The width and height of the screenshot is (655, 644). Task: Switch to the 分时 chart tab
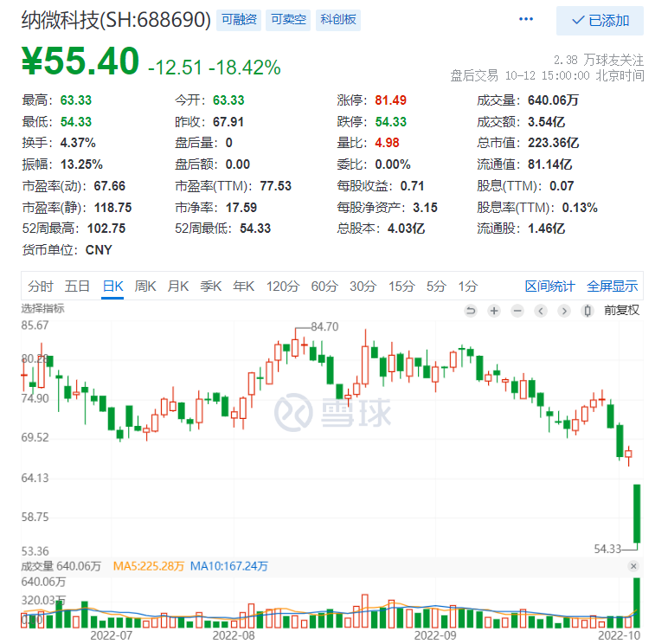(x=41, y=287)
